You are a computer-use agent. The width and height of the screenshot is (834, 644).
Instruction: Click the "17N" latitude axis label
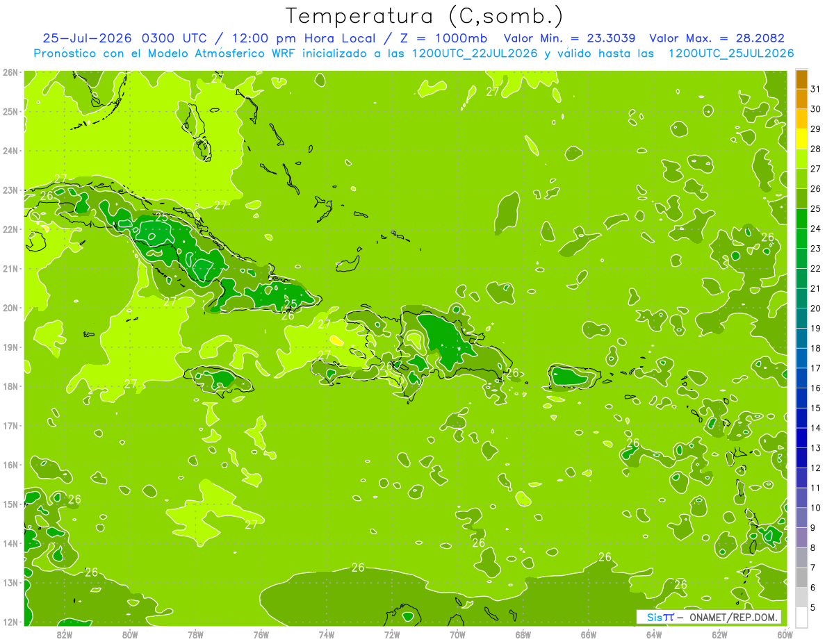(x=10, y=425)
